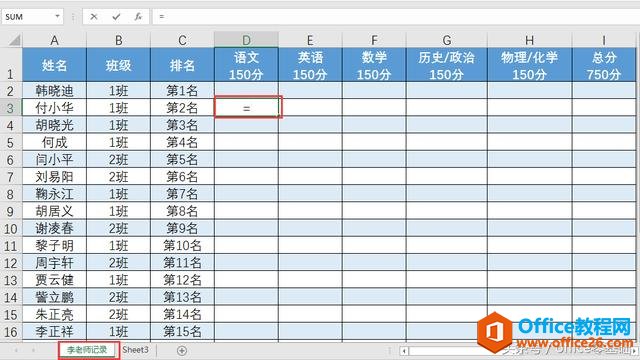Switch to the 李老师记录 sheet tab

click(x=87, y=350)
